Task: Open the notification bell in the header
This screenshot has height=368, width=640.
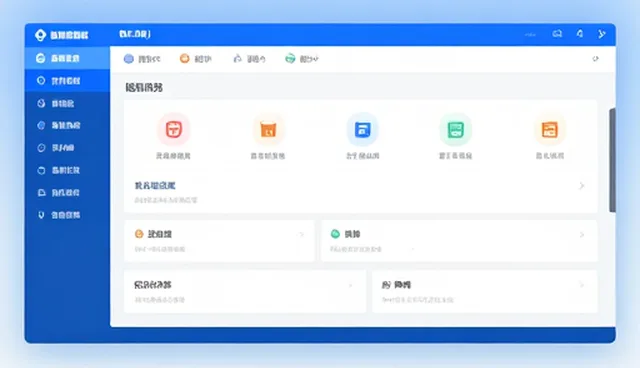Action: (x=580, y=34)
